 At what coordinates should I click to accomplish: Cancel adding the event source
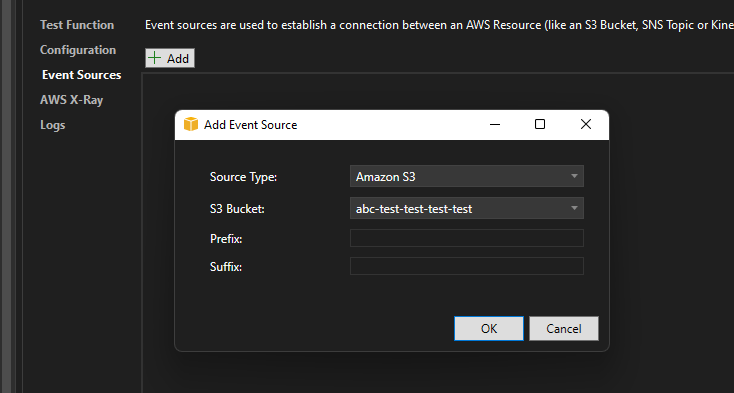(x=564, y=328)
